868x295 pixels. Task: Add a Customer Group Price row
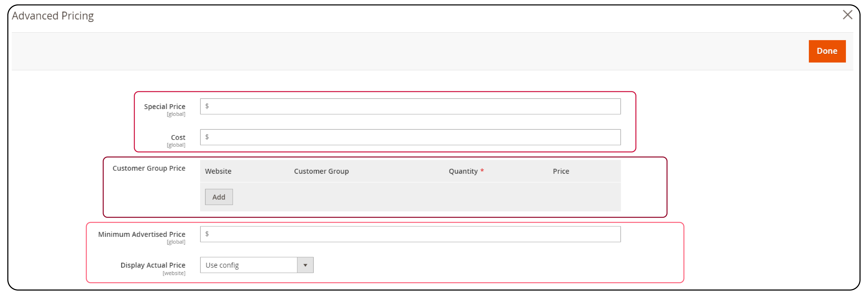coord(219,197)
